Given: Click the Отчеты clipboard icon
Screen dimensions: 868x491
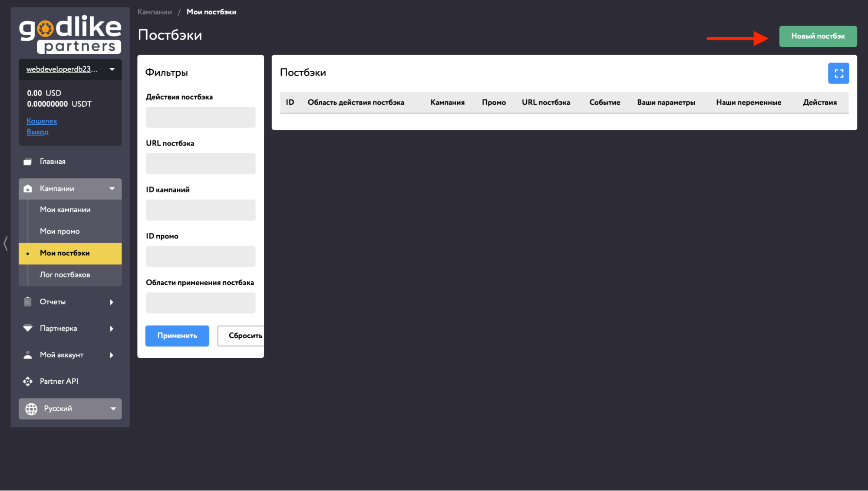Looking at the screenshot, I should coord(27,302).
